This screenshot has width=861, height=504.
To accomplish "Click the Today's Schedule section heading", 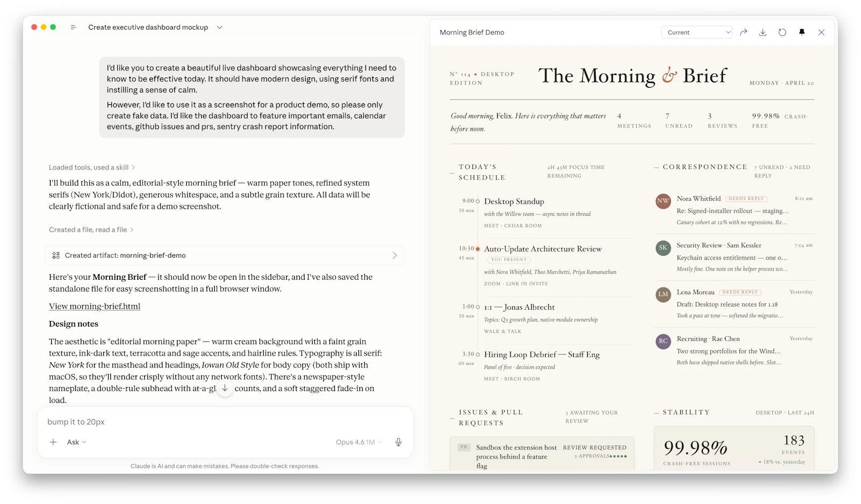I will pos(482,172).
